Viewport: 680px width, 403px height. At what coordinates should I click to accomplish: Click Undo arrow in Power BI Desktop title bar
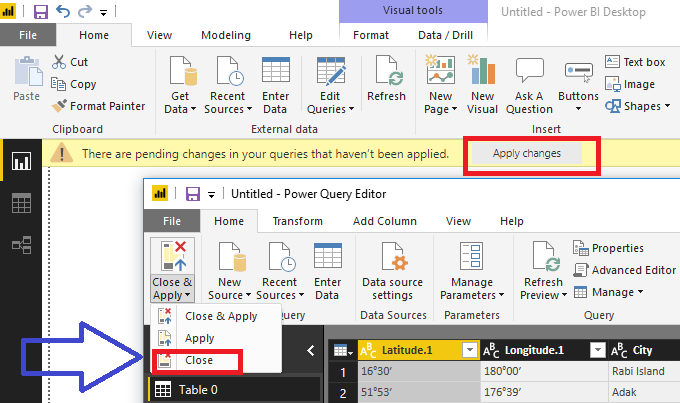point(63,12)
